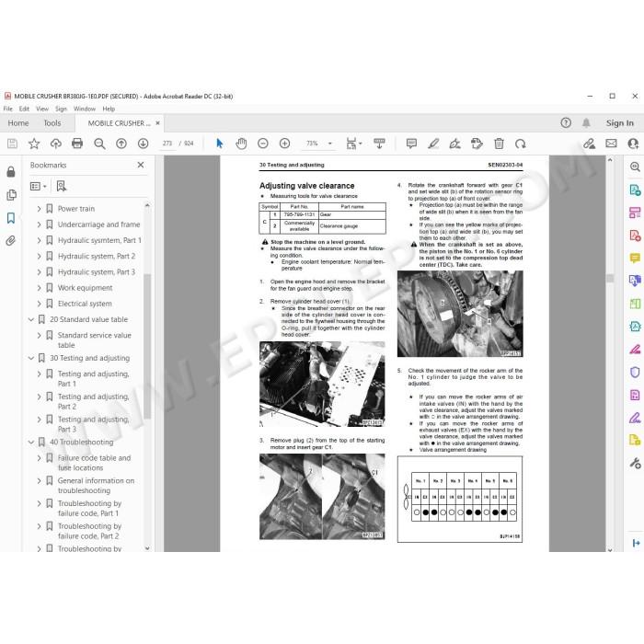Open the Window menu
644x644 pixels.
85,109
